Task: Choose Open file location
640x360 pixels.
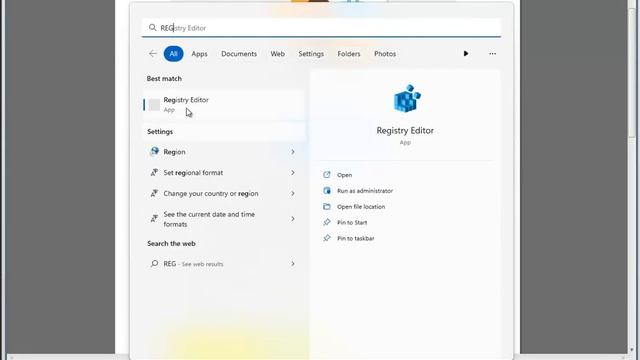Action: tap(361, 207)
